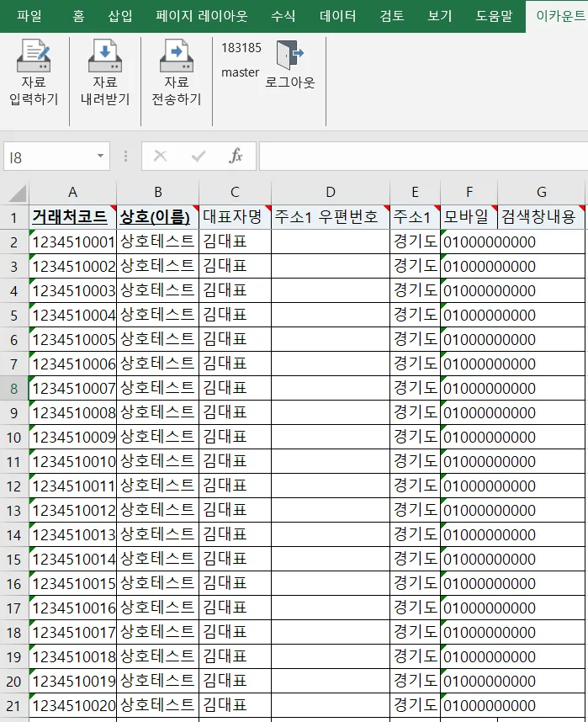Select column B header
588x722 pixels.
pyautogui.click(x=158, y=192)
